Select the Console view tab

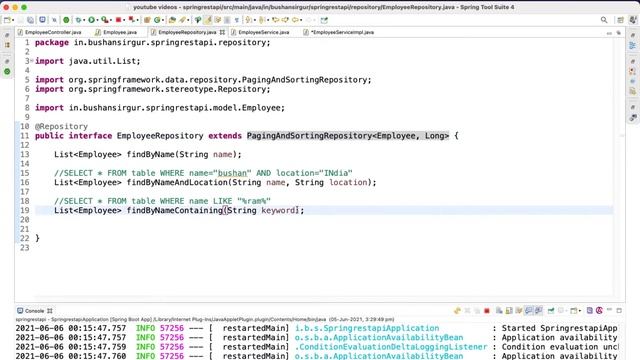[35, 311]
